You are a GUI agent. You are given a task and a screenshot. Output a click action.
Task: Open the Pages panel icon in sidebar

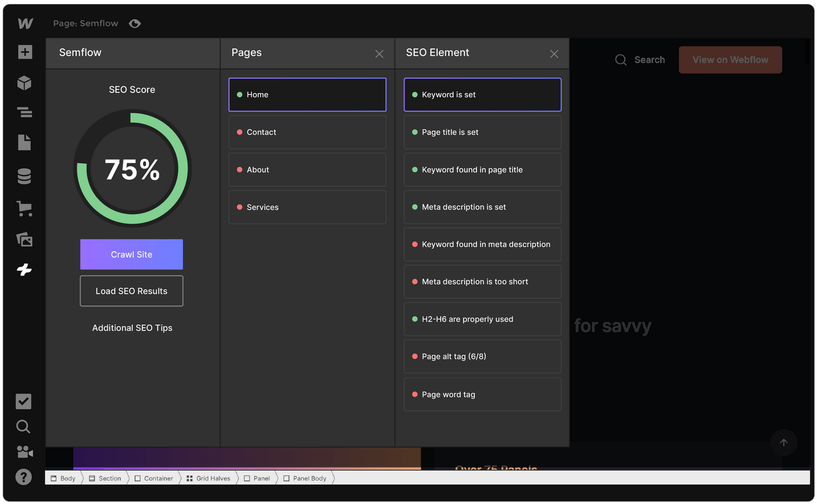24,142
